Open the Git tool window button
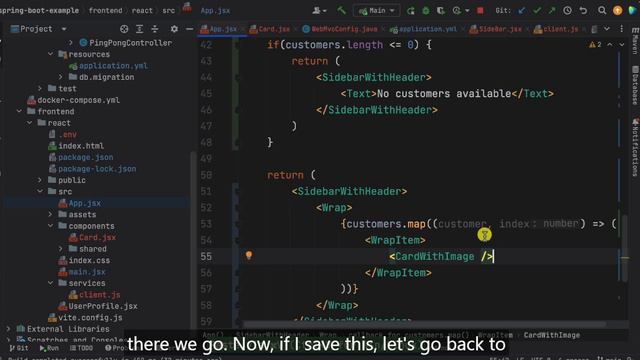The height and width of the screenshot is (360, 640). pyautogui.click(x=19, y=348)
